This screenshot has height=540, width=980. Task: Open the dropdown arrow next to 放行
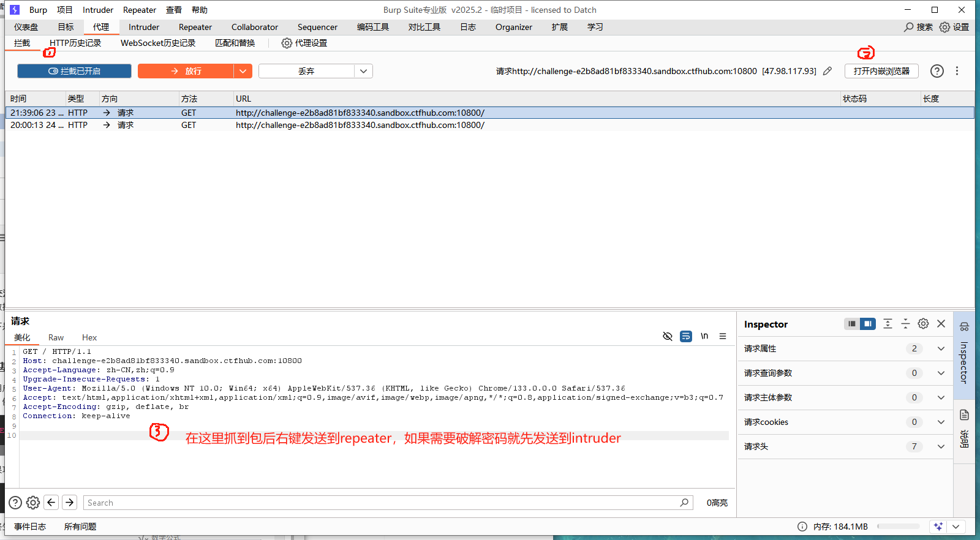point(243,71)
